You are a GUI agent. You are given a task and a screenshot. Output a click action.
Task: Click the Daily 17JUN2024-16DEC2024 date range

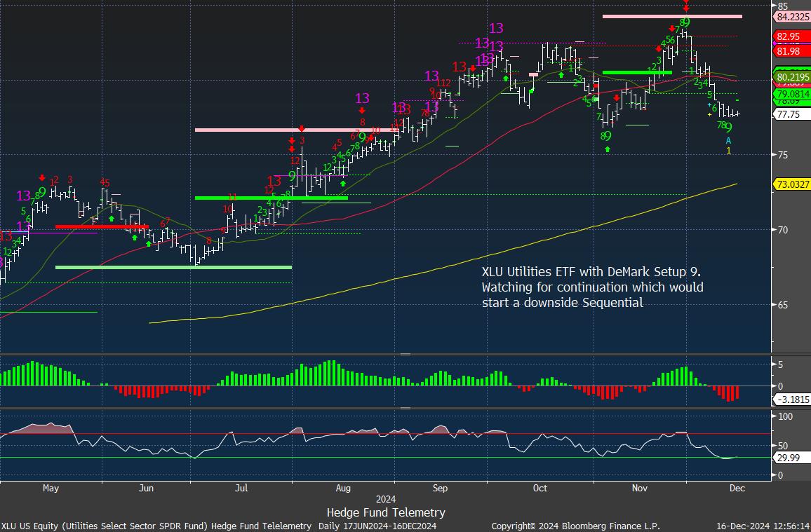[377, 526]
